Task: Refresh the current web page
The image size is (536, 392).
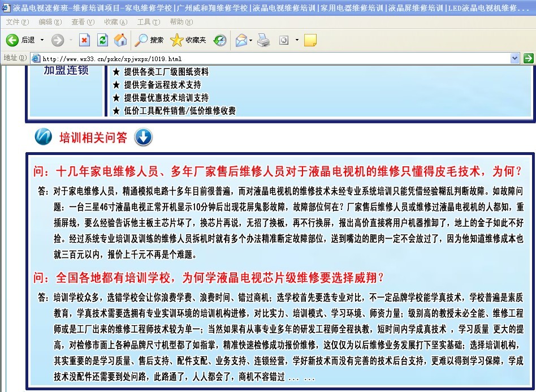Action: 102,40
